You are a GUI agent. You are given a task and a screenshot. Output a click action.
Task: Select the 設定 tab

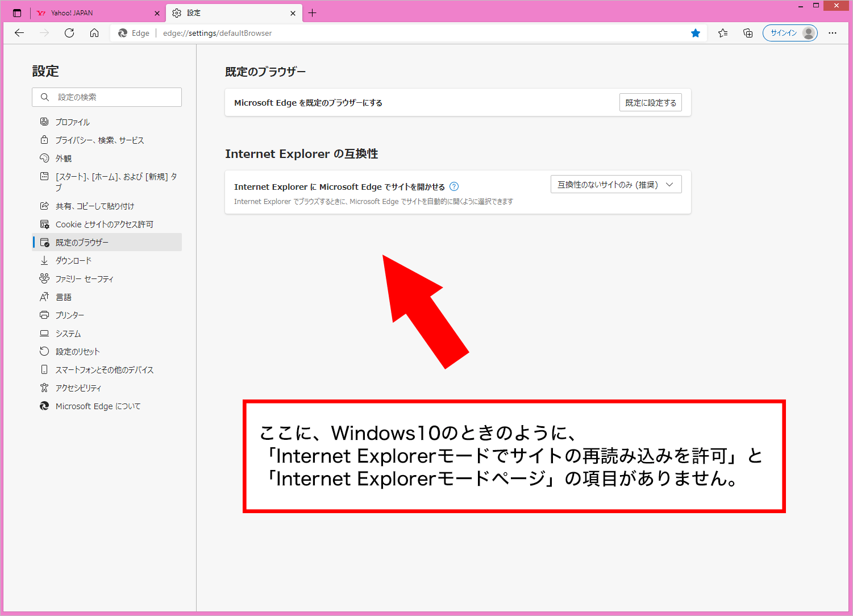click(234, 13)
